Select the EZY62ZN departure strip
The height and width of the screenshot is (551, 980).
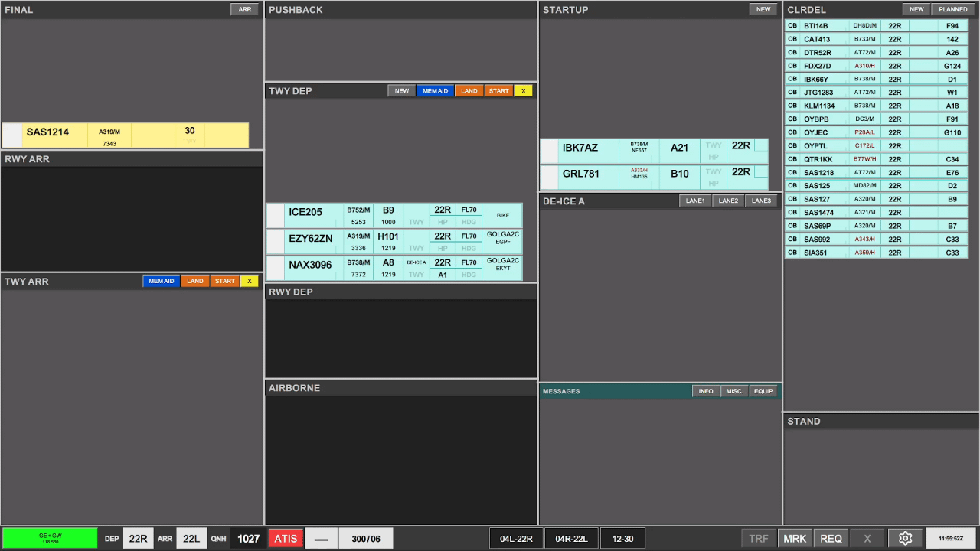pyautogui.click(x=394, y=242)
